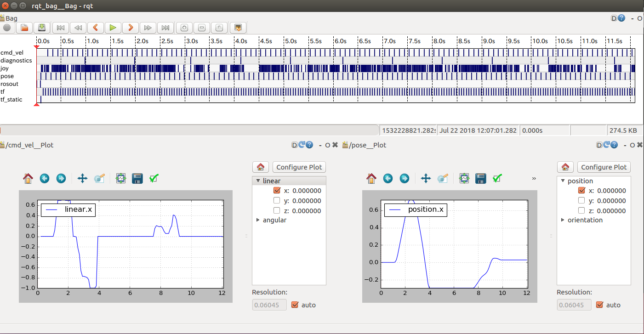Collapse the linear tree node
Viewport: 644px width, 334px height.
click(258, 181)
